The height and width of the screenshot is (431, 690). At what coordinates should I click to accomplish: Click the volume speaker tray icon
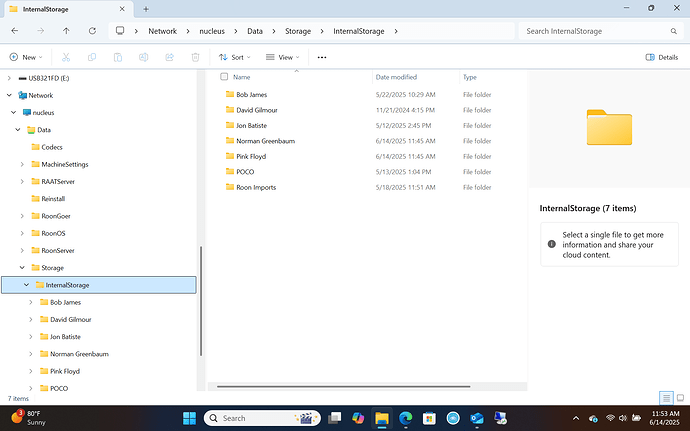pyautogui.click(x=623, y=418)
